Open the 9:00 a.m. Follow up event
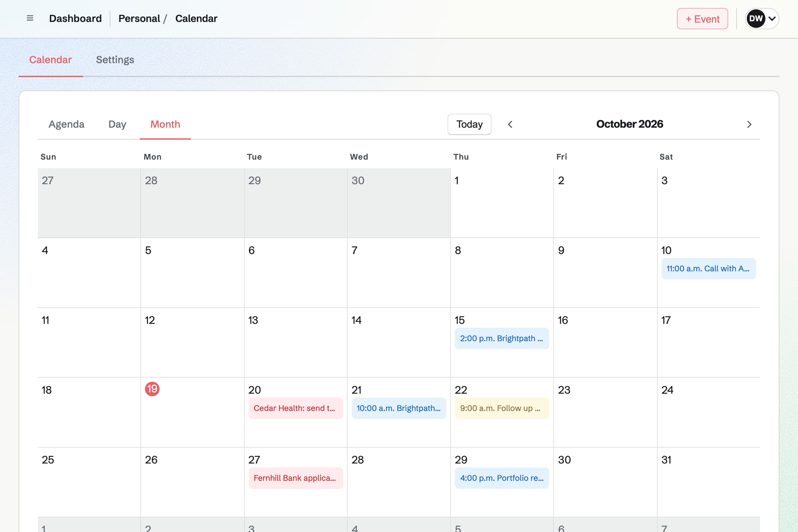 (x=502, y=409)
